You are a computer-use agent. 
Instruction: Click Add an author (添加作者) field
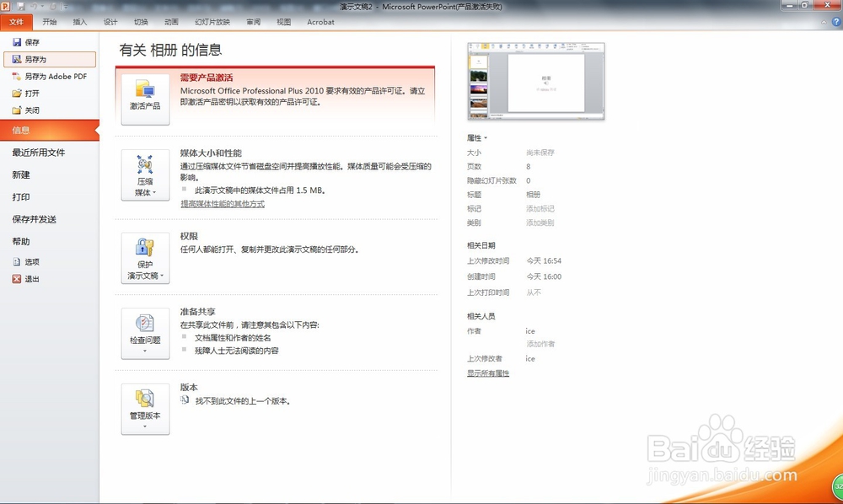(540, 344)
